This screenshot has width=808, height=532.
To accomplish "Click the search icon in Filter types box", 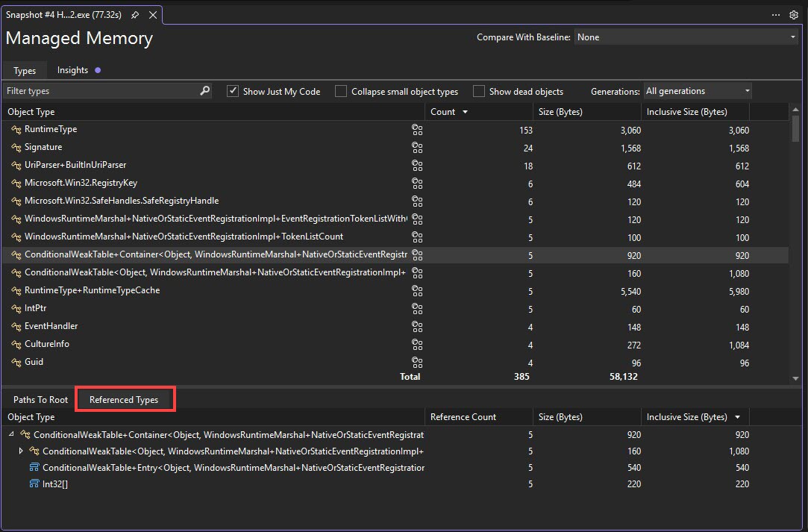I will tap(204, 90).
